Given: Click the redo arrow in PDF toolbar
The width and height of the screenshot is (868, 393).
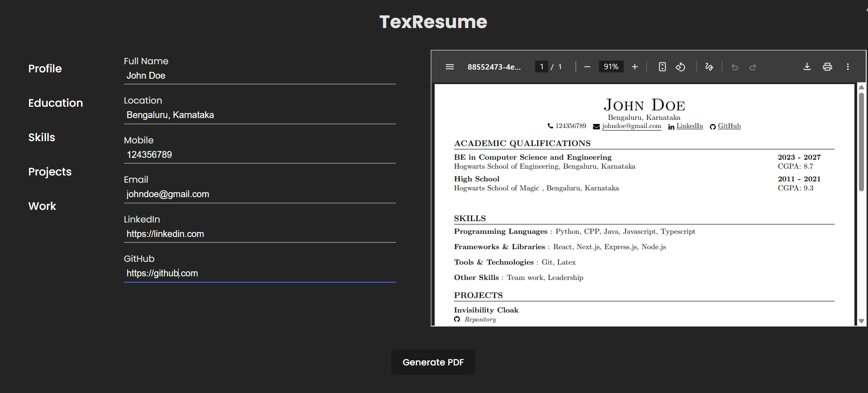Looking at the screenshot, I should (753, 67).
